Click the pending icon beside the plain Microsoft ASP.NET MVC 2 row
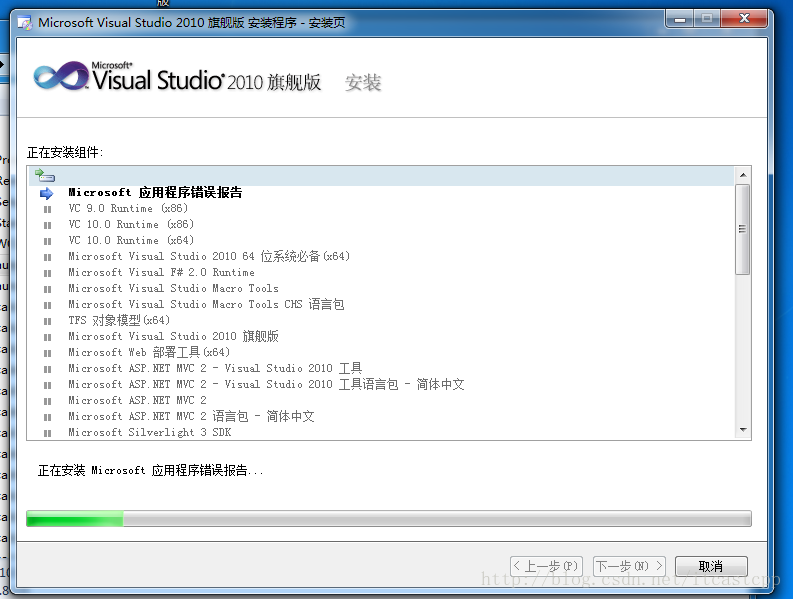Screen dimensions: 793x599 (48, 401)
